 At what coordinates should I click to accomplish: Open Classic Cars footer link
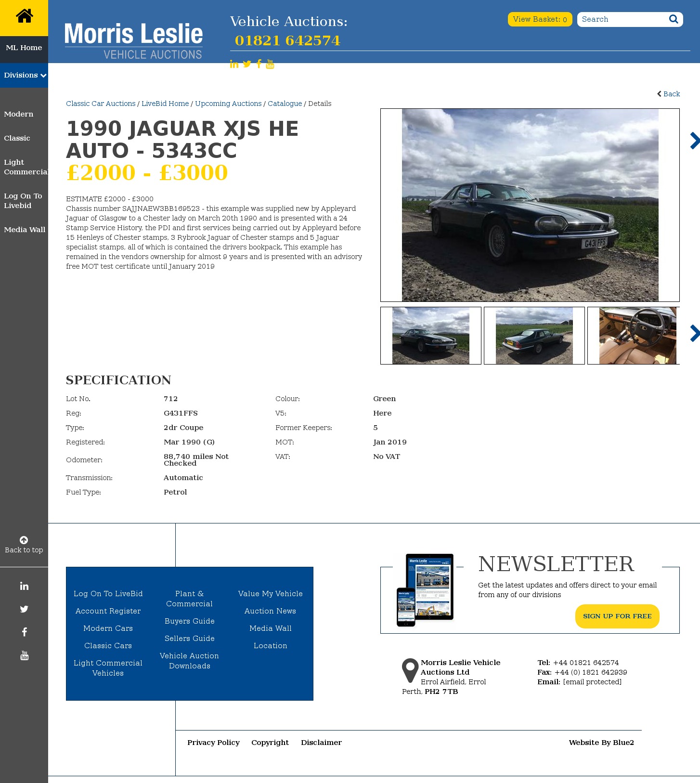click(108, 646)
